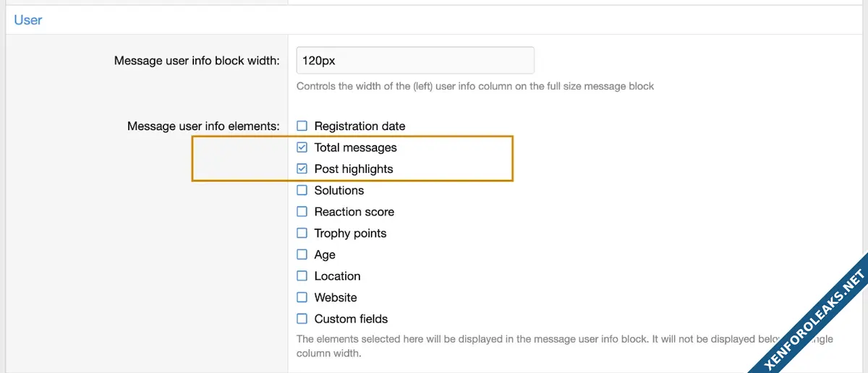Enable the Website checkbox

(302, 297)
